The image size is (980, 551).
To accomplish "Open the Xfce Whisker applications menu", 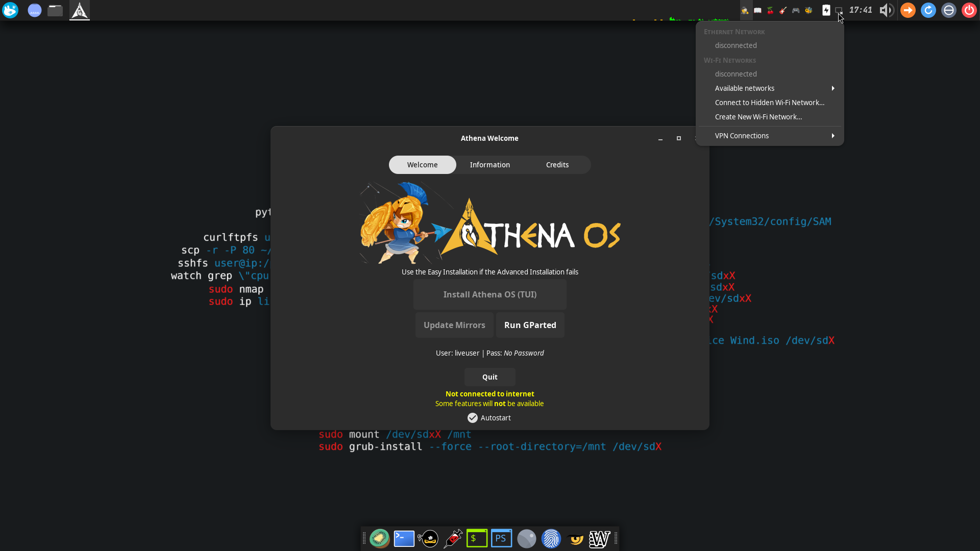I will [10, 10].
